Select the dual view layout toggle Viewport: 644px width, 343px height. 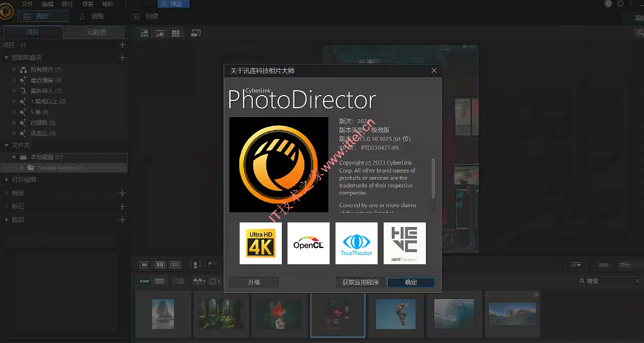pyautogui.click(x=159, y=264)
